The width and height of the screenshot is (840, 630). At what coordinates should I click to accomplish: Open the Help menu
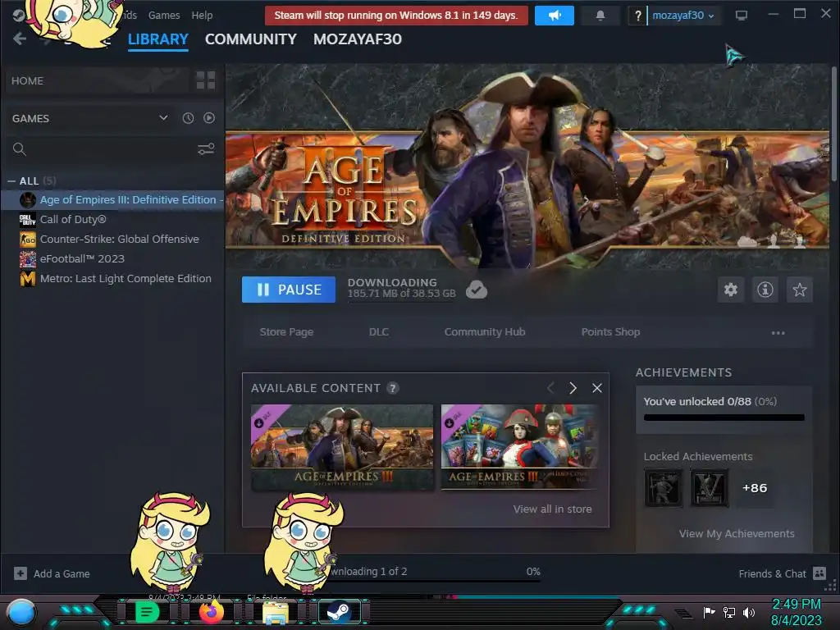tap(202, 16)
